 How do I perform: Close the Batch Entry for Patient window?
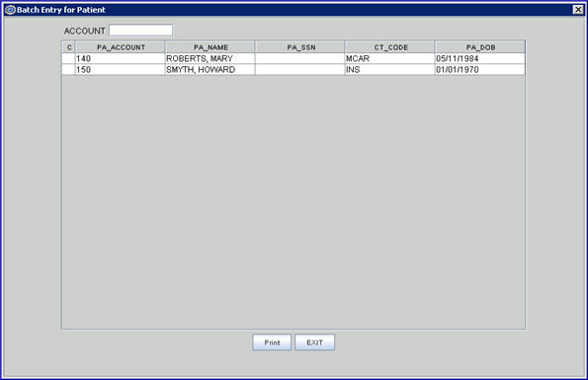[578, 10]
